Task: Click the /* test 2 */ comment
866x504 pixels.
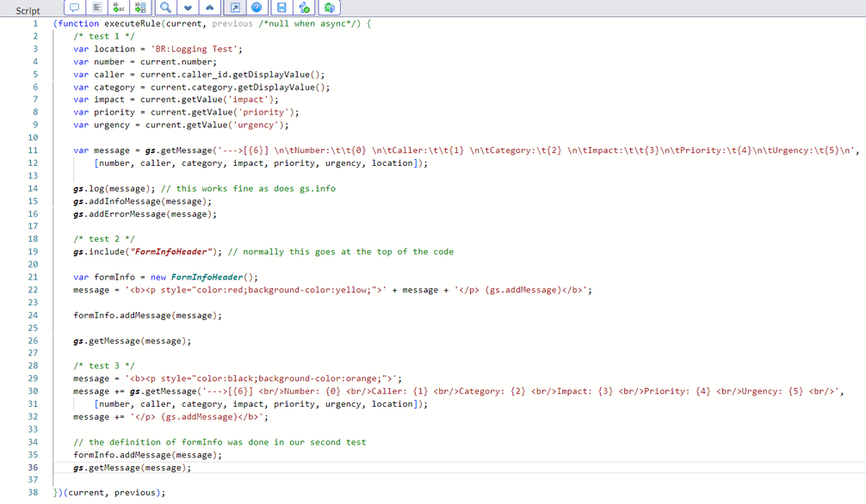Action: pyautogui.click(x=104, y=238)
